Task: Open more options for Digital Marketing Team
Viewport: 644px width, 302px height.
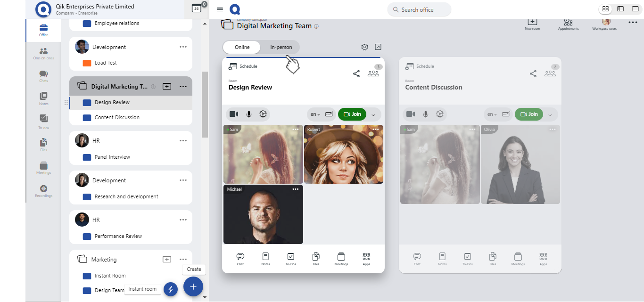Action: coord(183,87)
